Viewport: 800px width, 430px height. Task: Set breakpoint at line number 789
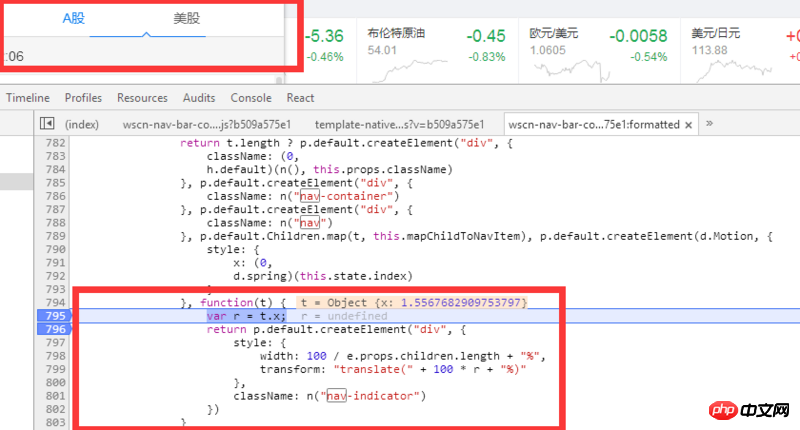click(x=56, y=236)
